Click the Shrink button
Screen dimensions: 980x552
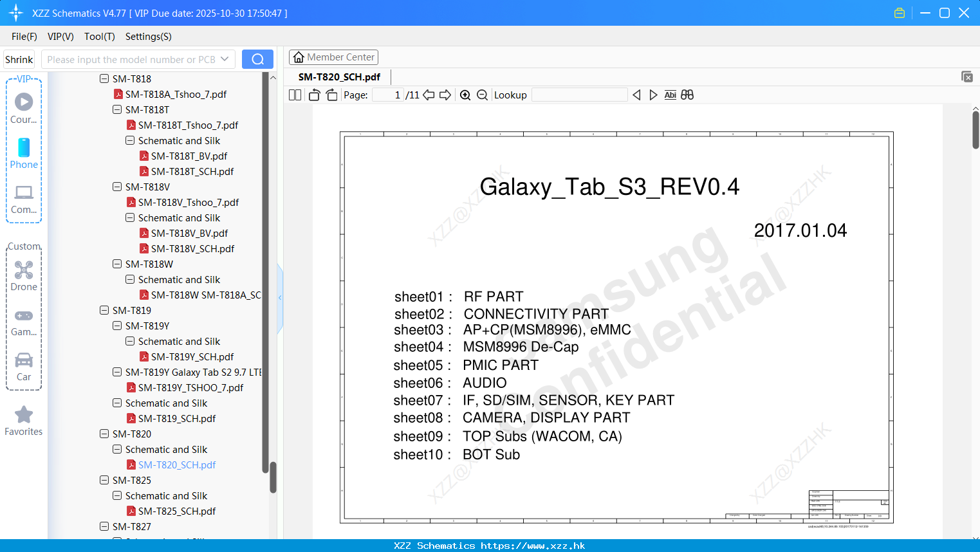19,59
